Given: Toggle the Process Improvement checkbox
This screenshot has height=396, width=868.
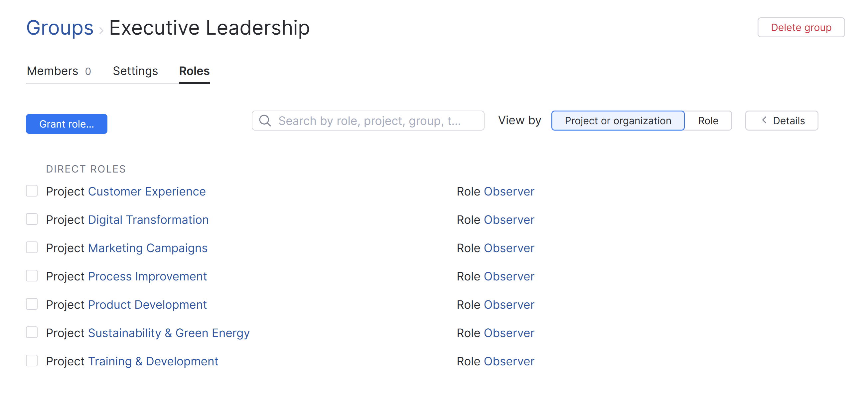Looking at the screenshot, I should pyautogui.click(x=32, y=276).
